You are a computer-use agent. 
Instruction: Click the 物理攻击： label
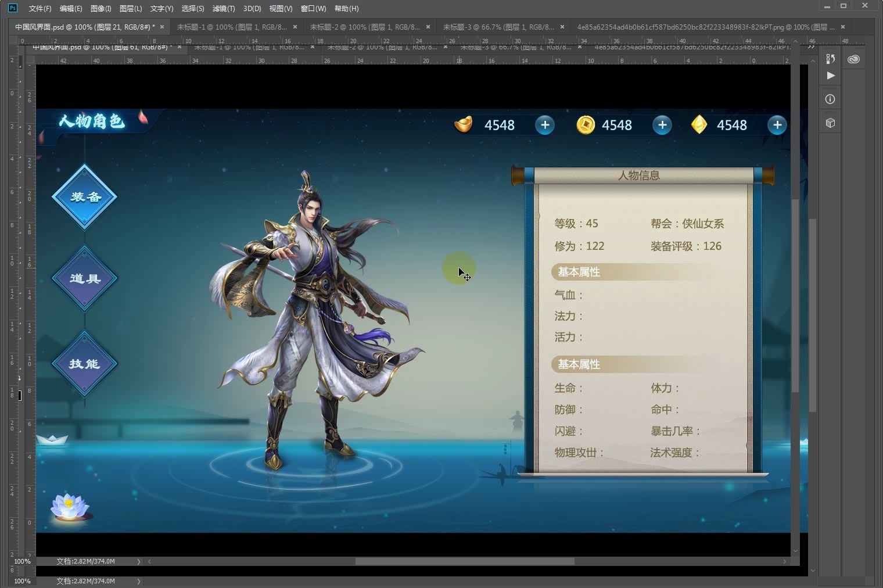coord(579,453)
